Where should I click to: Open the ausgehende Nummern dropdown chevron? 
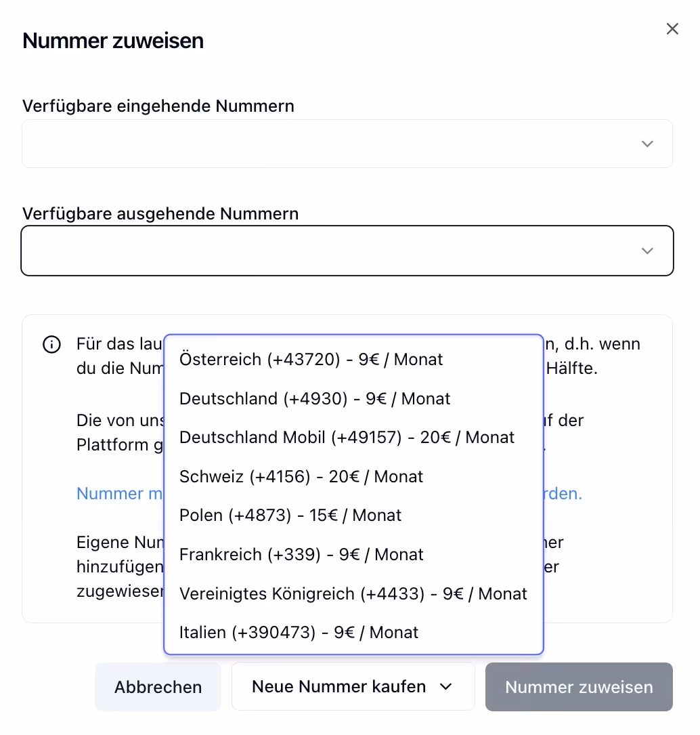click(x=647, y=251)
